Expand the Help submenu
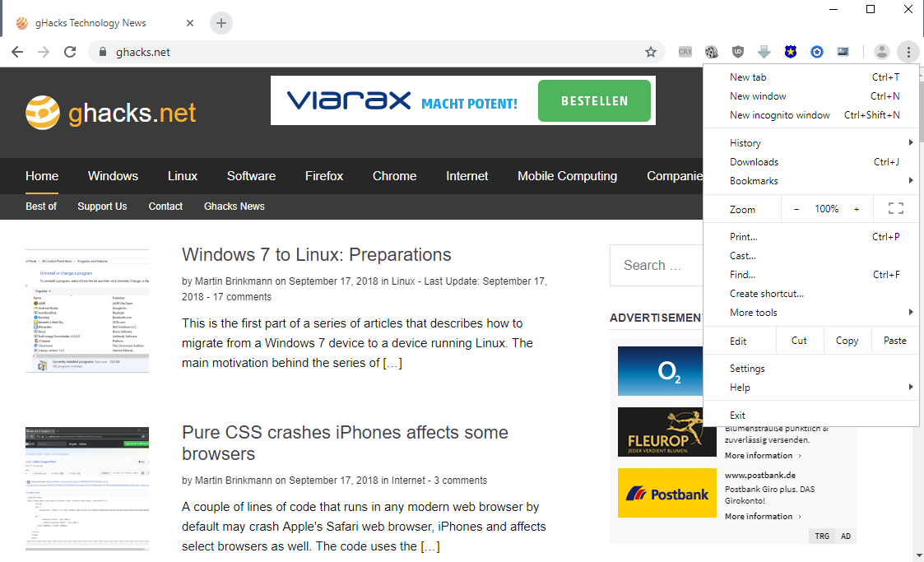Screen dimensions: 924x562 [811, 388]
